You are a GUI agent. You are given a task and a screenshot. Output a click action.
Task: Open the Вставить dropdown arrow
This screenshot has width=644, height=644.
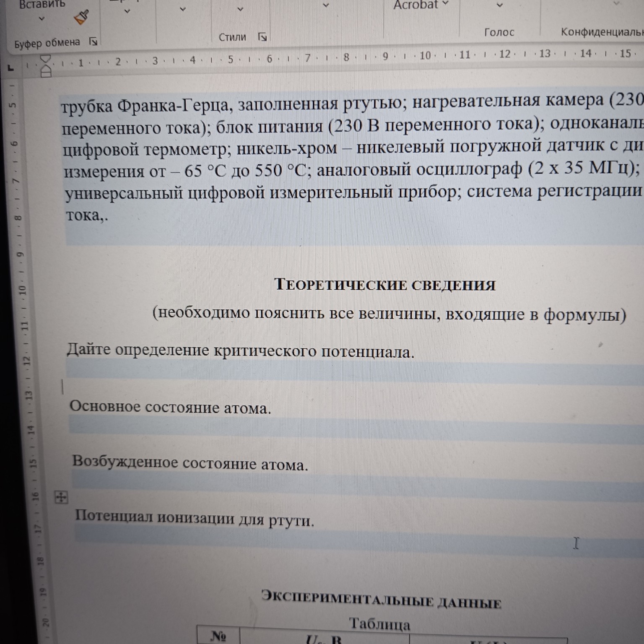coord(41,19)
